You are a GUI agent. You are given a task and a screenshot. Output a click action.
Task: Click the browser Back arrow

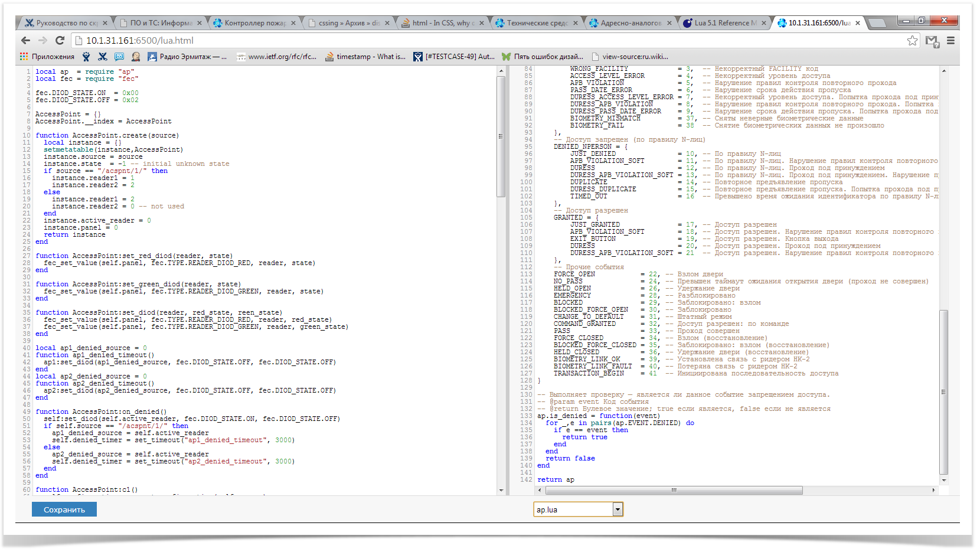[25, 41]
